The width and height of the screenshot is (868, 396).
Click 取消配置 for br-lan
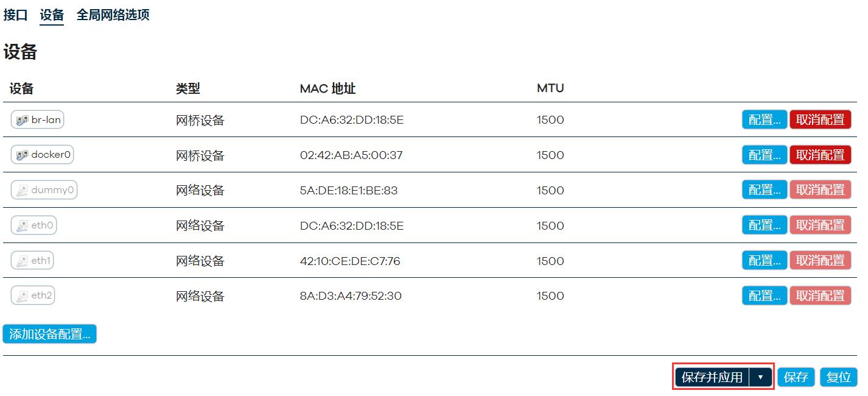tap(820, 120)
